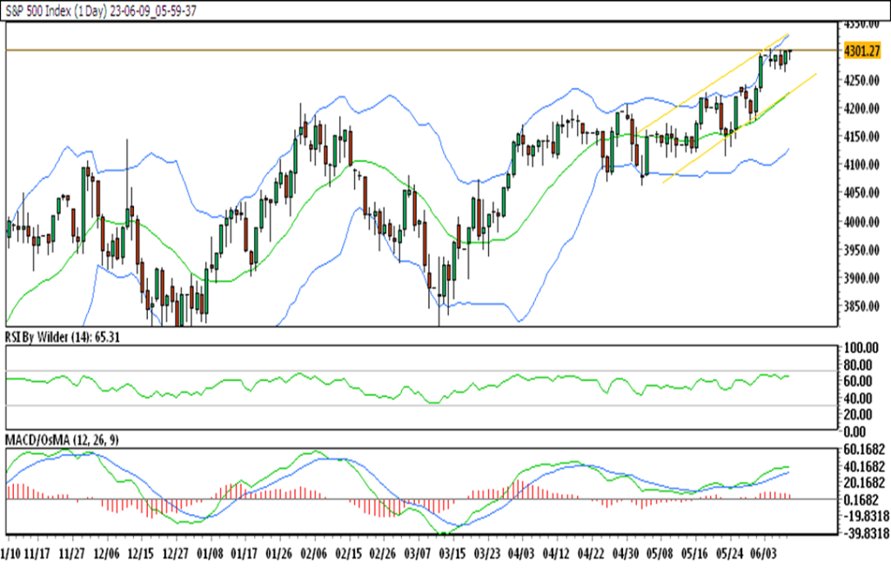Screen dimensions: 891x588
Task: Click the 0.1682 MACD axis label
Action: (861, 500)
